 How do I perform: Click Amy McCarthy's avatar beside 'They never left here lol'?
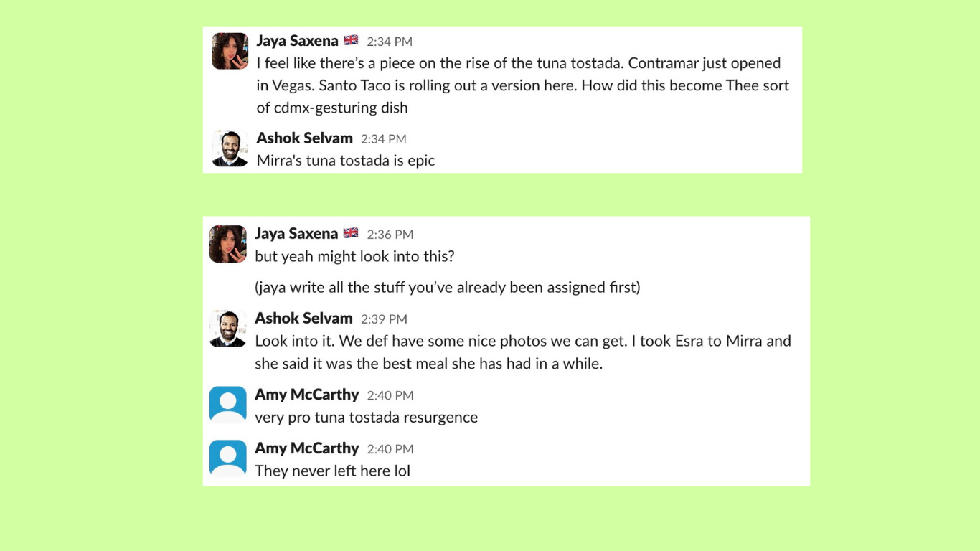pyautogui.click(x=227, y=458)
